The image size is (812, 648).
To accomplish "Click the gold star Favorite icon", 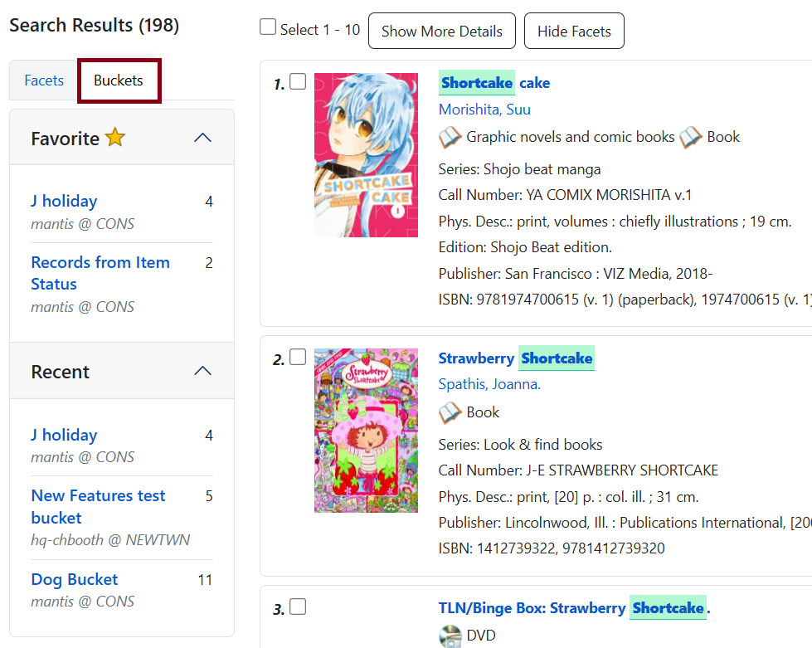I will 115,138.
